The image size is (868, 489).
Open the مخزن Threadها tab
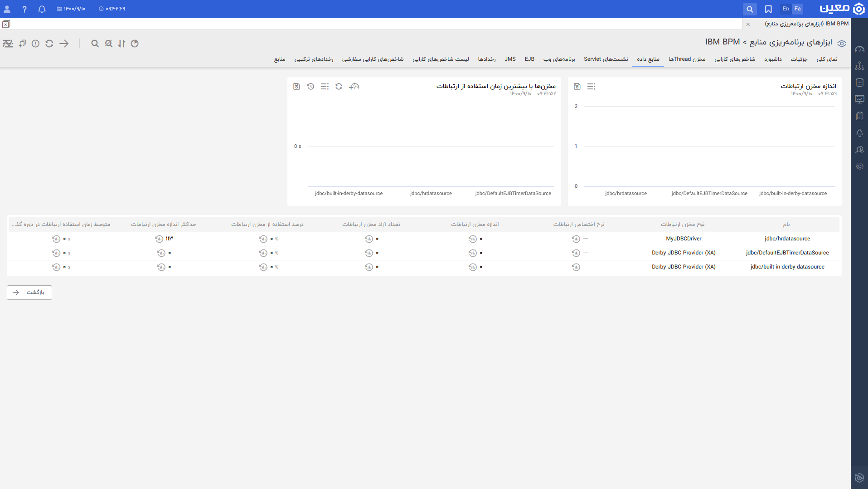(687, 59)
